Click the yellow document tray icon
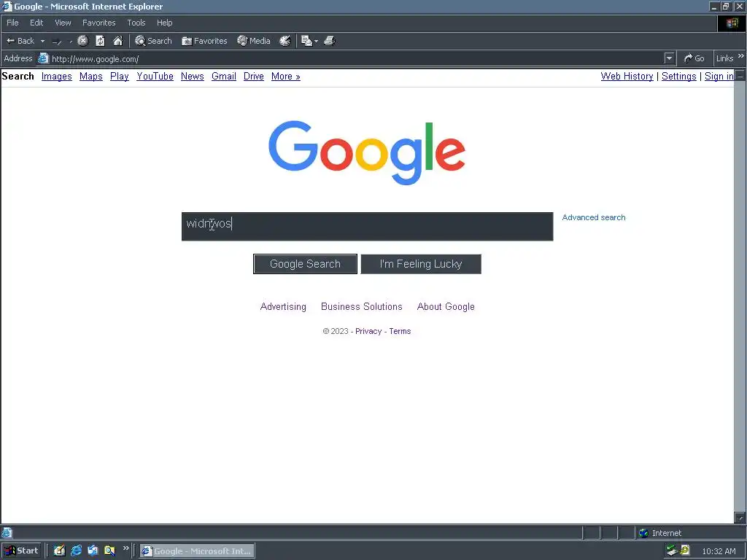The width and height of the screenshot is (747, 560). tap(684, 551)
